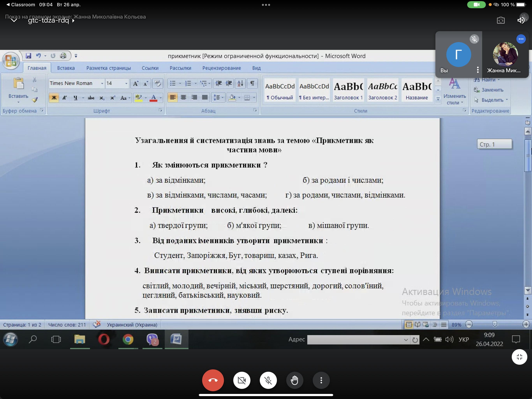Screen dimensions: 532x399
Task: Undo the last action
Action: tap(38, 56)
